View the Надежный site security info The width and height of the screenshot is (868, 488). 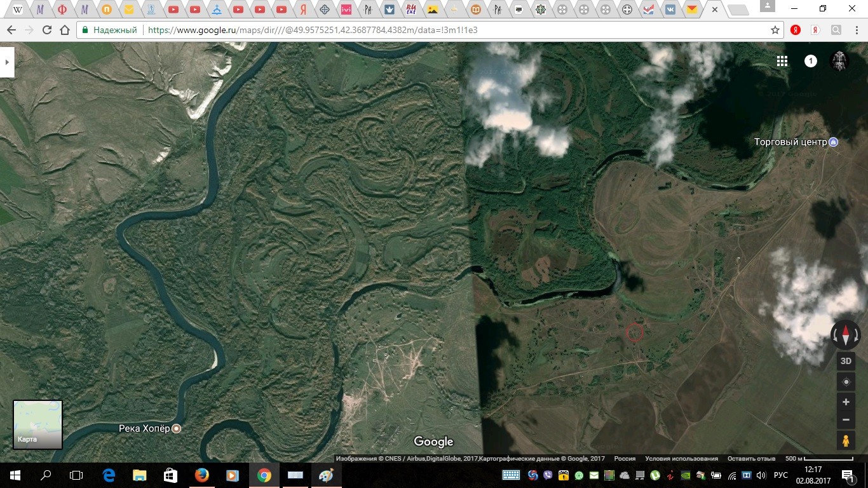[x=109, y=30]
